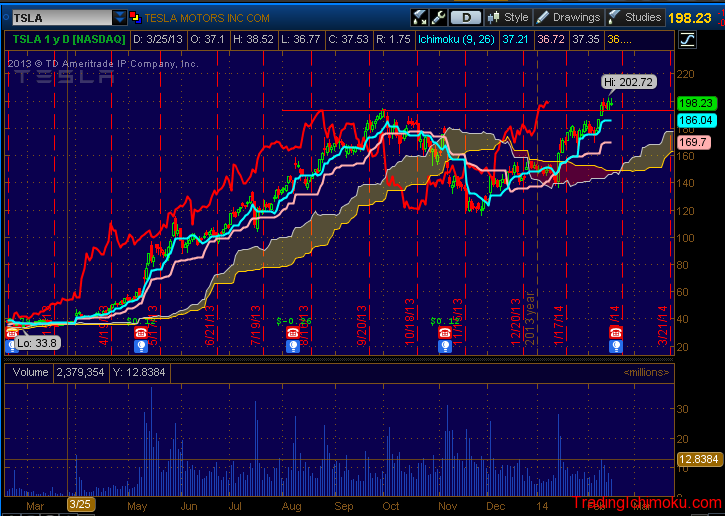This screenshot has width=725, height=516.
Task: Click the L: 36.77 low price readout
Action: coord(302,40)
